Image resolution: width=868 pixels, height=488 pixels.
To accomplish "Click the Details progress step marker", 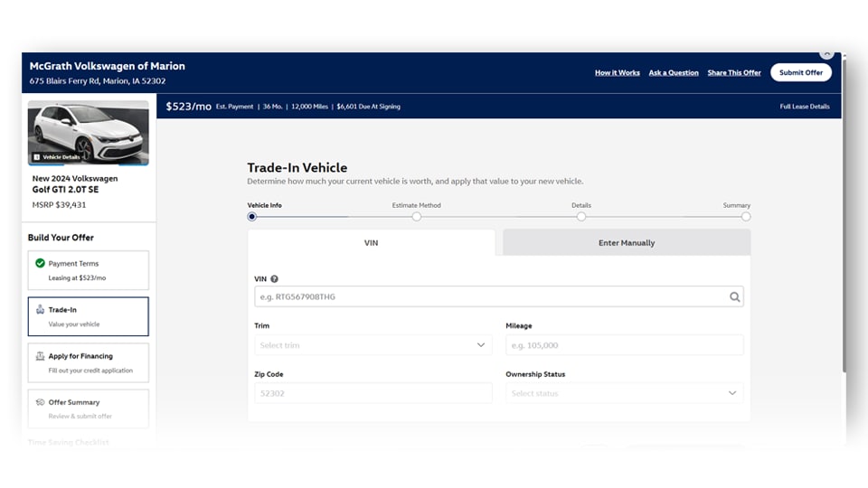I will tap(581, 217).
